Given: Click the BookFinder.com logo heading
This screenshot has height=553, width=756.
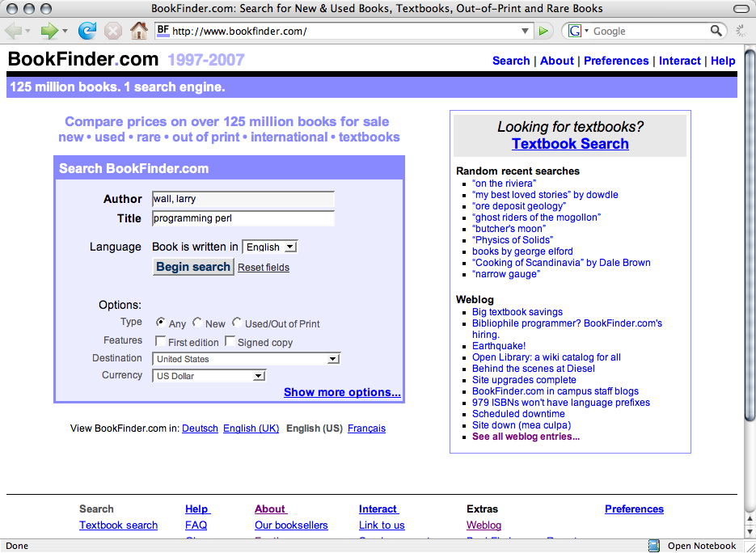Looking at the screenshot, I should [83, 59].
